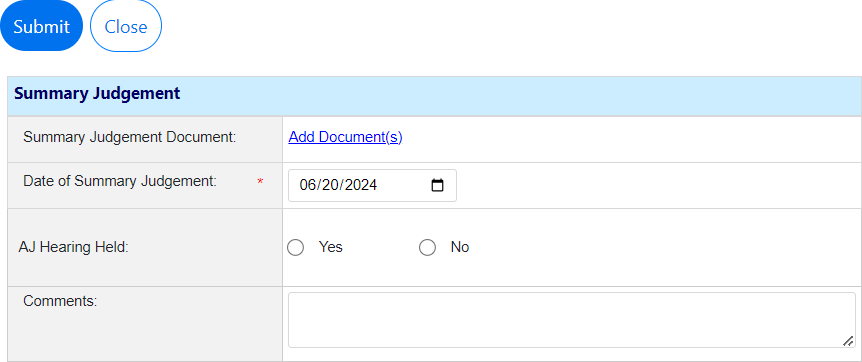Click the Submit button
Viewport: 862px width, 362px height.
click(41, 26)
